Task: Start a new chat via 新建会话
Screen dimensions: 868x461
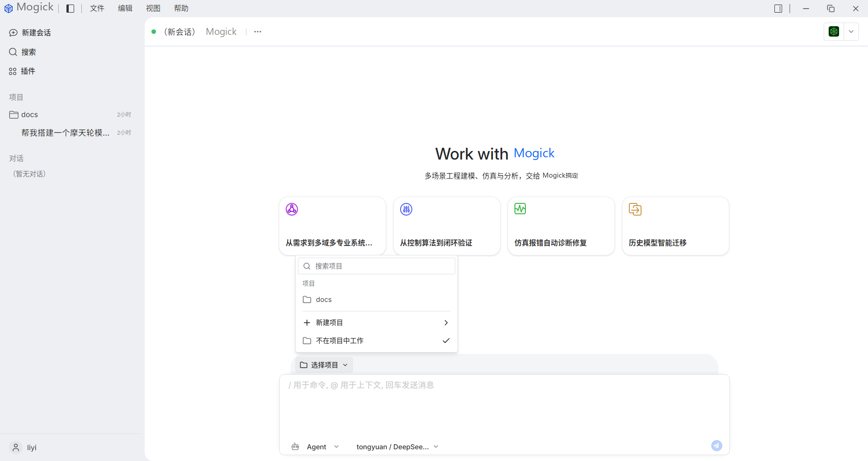Action: click(30, 33)
